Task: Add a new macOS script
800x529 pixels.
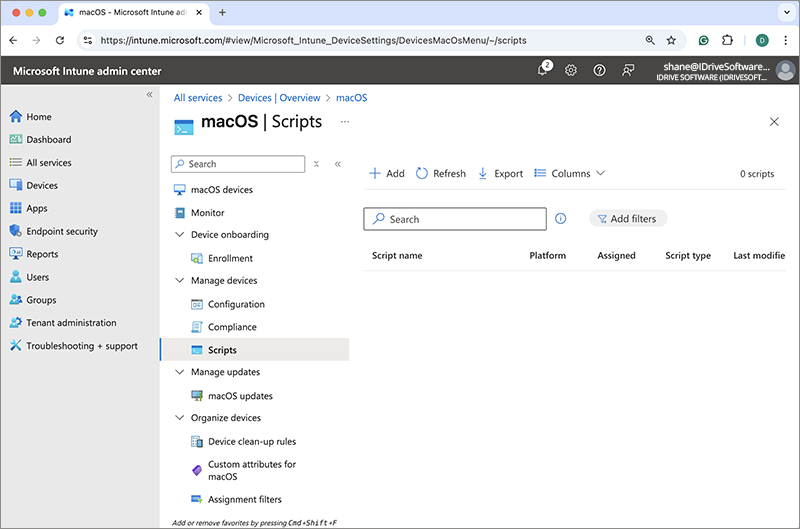Action: [x=387, y=173]
